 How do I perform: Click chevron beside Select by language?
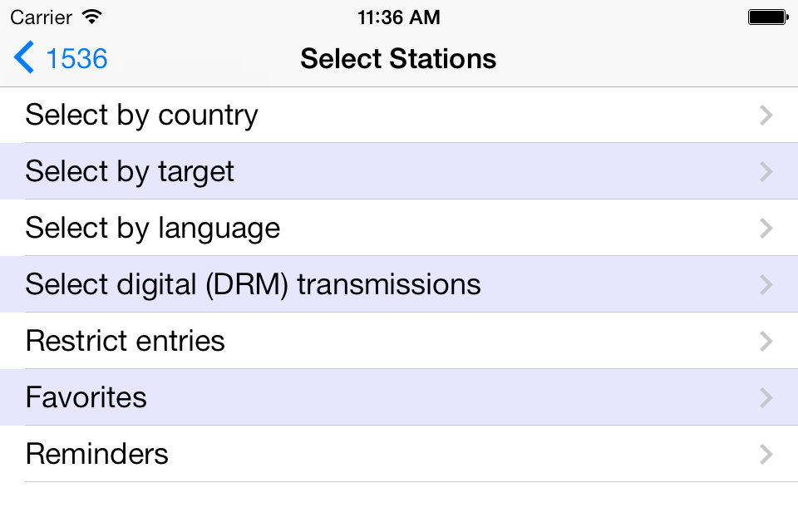[x=766, y=228]
